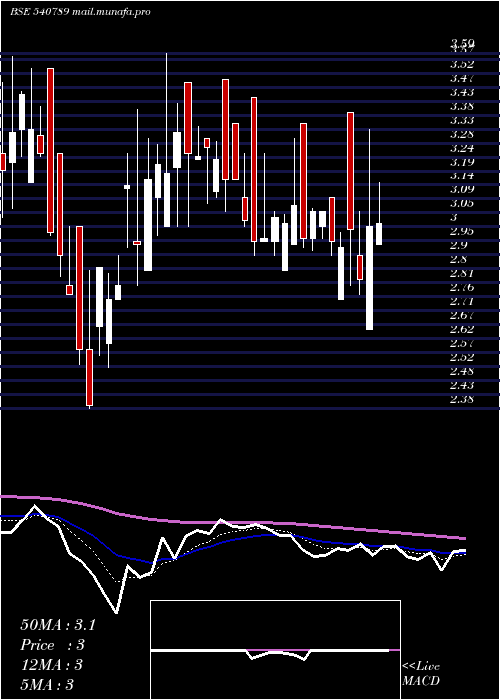Screen dimensions: 500x700
Task: Click the 2.52 price axis label
Action: (x=462, y=358)
